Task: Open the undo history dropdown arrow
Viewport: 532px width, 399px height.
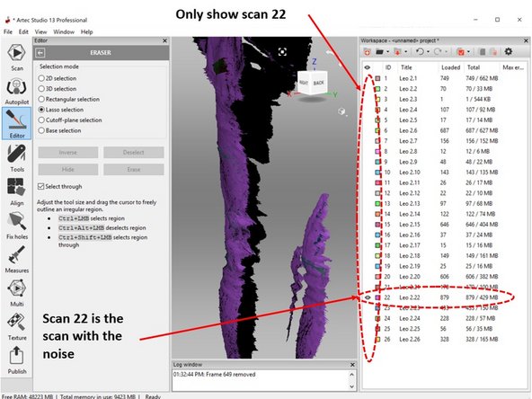Action: (x=428, y=52)
